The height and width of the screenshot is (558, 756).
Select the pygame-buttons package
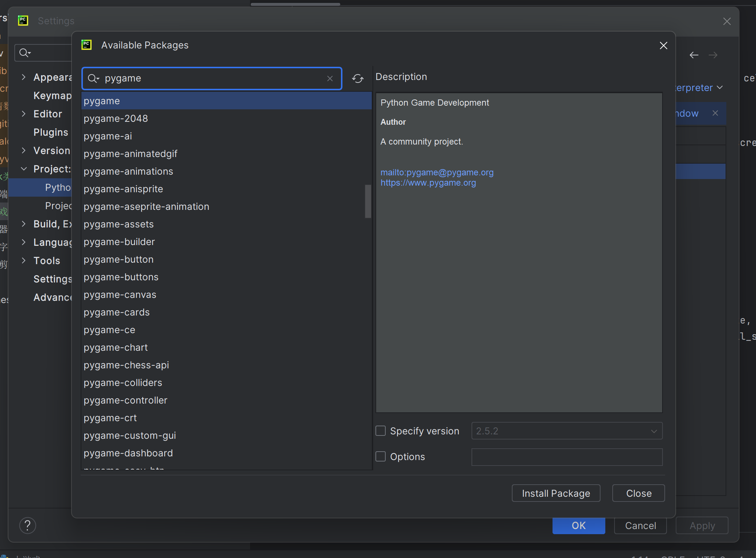(x=226, y=277)
